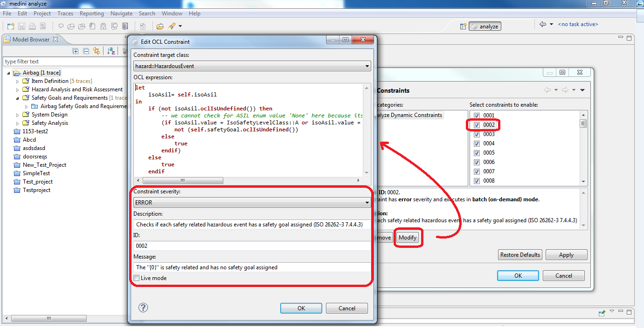Viewport: 644px width, 328px height.
Task: Open Constraint target class dropdown
Action: 252,66
